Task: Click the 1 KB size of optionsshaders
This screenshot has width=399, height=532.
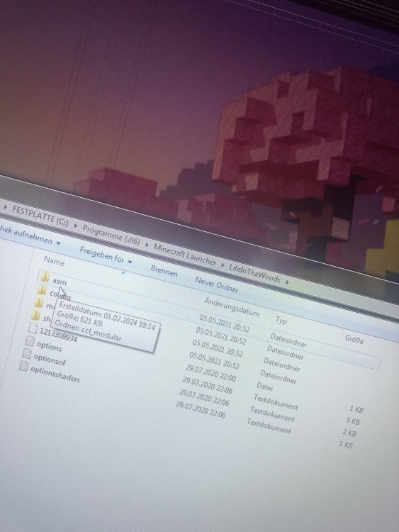Action: (345, 444)
